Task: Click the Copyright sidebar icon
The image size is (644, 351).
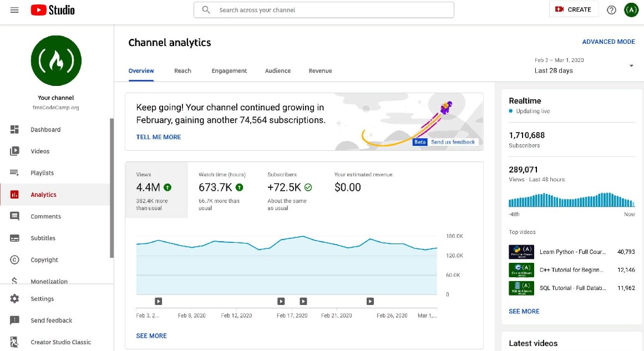Action: (x=15, y=260)
